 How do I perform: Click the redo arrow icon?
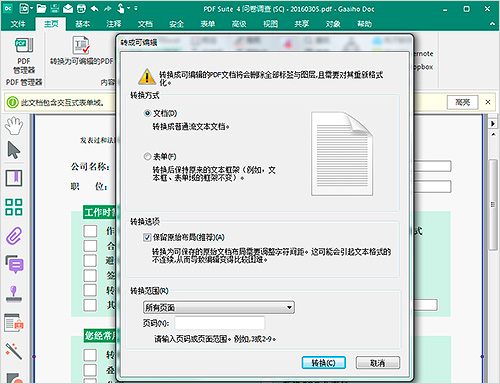click(107, 8)
